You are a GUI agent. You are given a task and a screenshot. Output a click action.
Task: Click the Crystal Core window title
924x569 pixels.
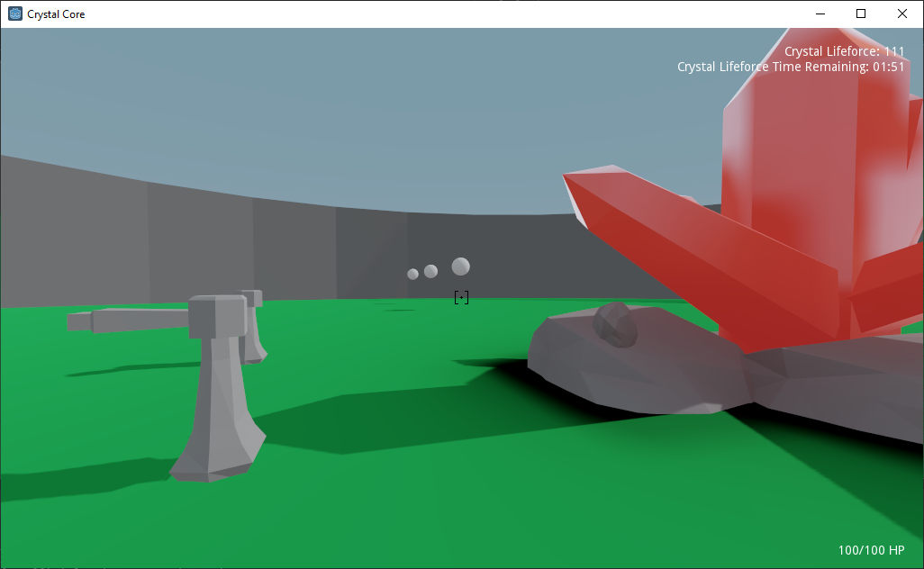point(56,14)
